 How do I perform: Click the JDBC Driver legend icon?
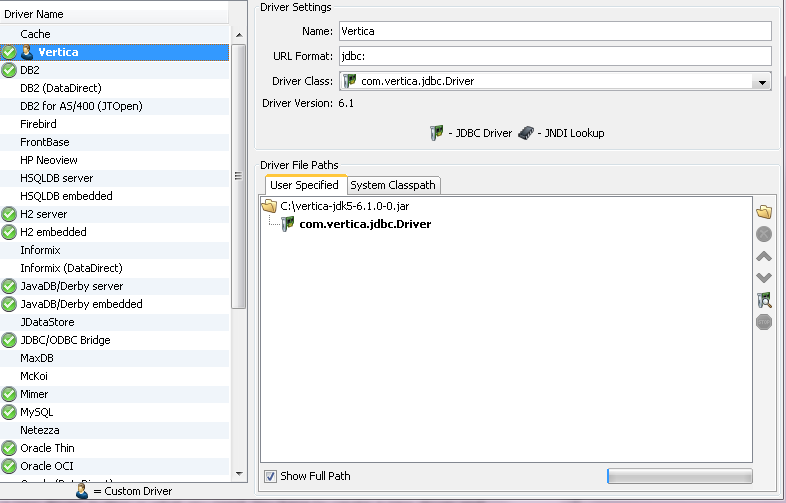click(437, 133)
